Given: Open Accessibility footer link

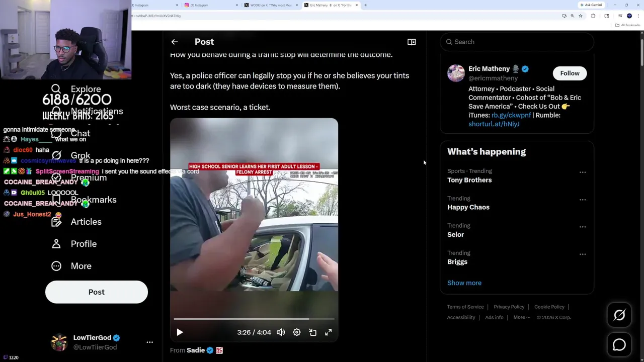Looking at the screenshot, I should [461, 317].
